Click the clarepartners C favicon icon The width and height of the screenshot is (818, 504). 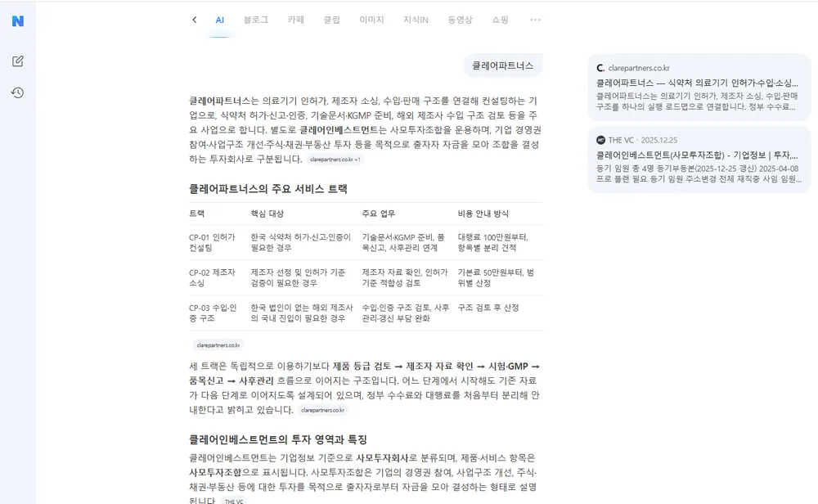pos(600,68)
